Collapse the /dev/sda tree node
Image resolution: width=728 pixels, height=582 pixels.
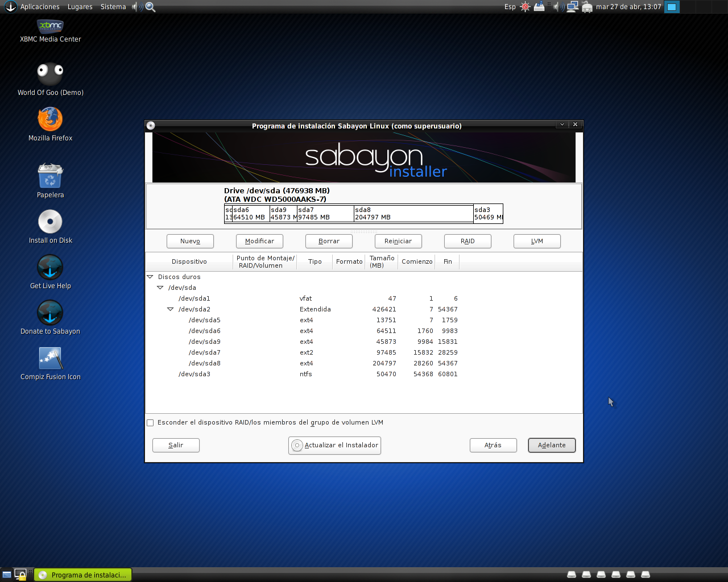[160, 288]
